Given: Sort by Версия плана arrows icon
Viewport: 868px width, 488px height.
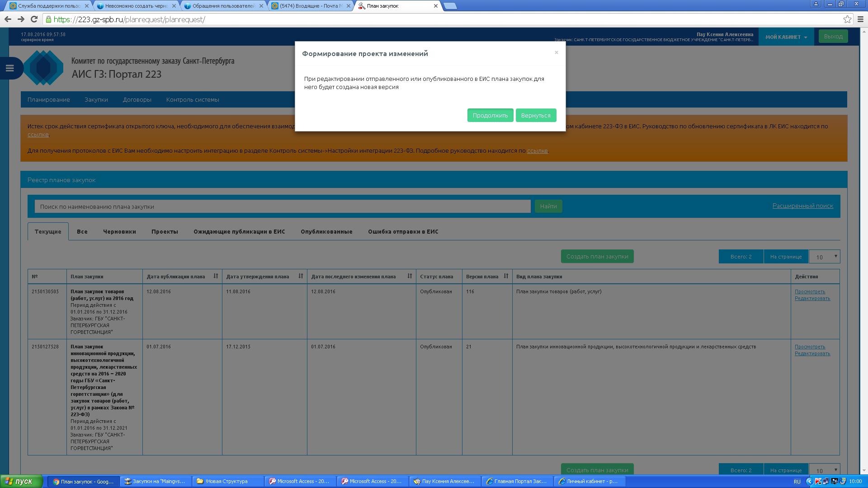Looking at the screenshot, I should pos(506,276).
